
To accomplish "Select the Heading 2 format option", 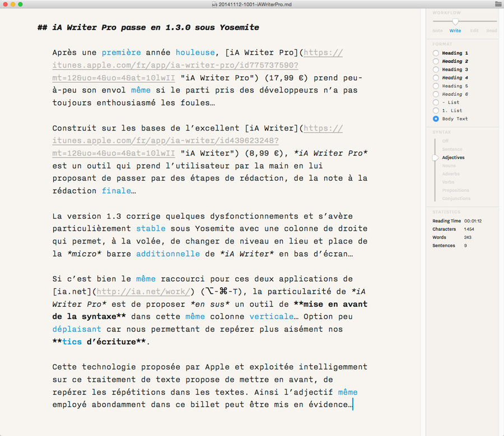I will tap(436, 62).
